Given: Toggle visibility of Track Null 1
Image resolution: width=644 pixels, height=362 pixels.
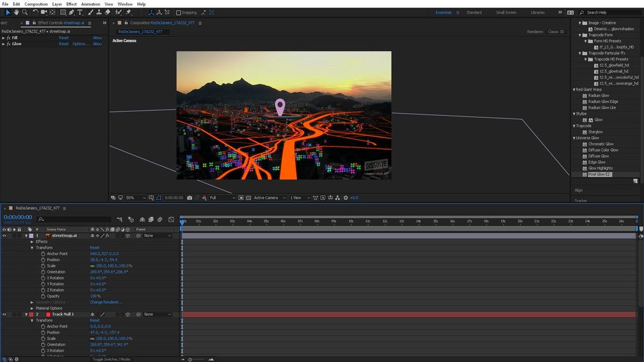Looking at the screenshot, I should [4, 314].
